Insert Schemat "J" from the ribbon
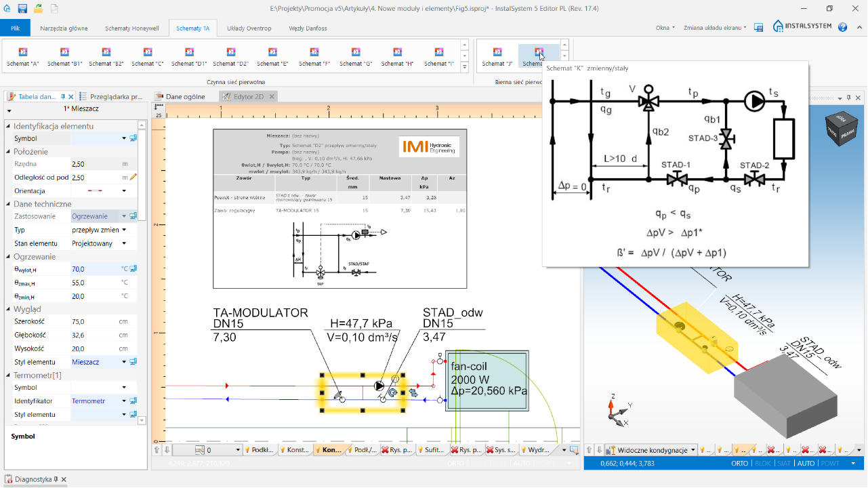The width and height of the screenshot is (868, 488). pyautogui.click(x=497, y=57)
